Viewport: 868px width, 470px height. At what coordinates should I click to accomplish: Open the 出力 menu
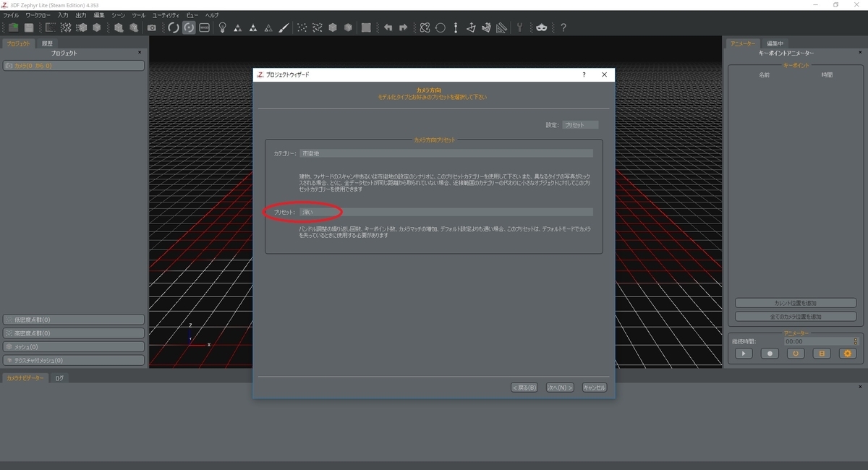tap(81, 15)
